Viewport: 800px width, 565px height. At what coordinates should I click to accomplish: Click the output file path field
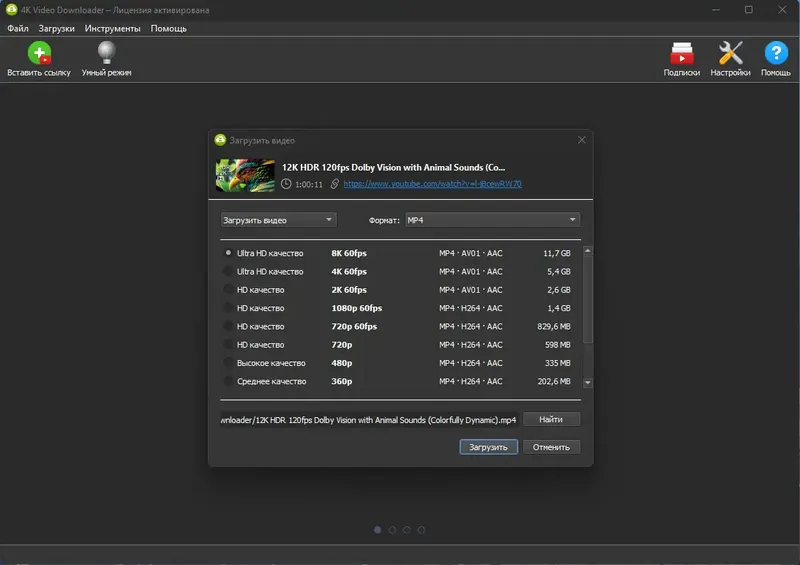[x=370, y=420]
